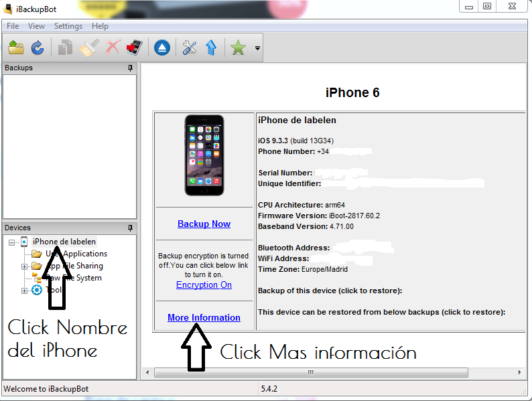The width and height of the screenshot is (532, 401).
Task: Open the dropdown arrow beside green star
Action: point(257,48)
